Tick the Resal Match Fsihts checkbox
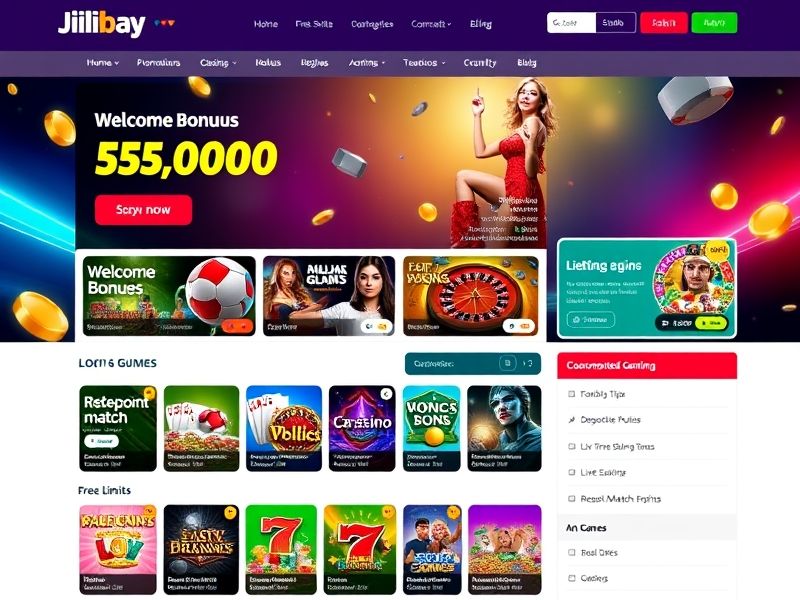 point(571,499)
